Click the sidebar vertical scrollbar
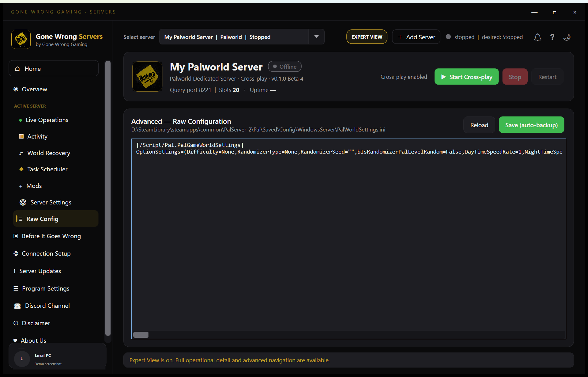Viewport: 588px width, 377px height. (108, 198)
